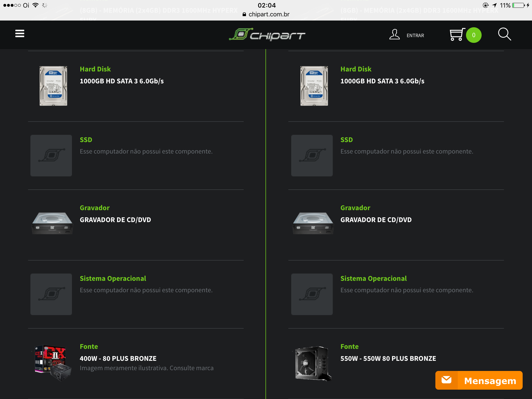Click the right column Gravador DVD drive image
Viewport: 532px width, 399px height.
click(313, 223)
